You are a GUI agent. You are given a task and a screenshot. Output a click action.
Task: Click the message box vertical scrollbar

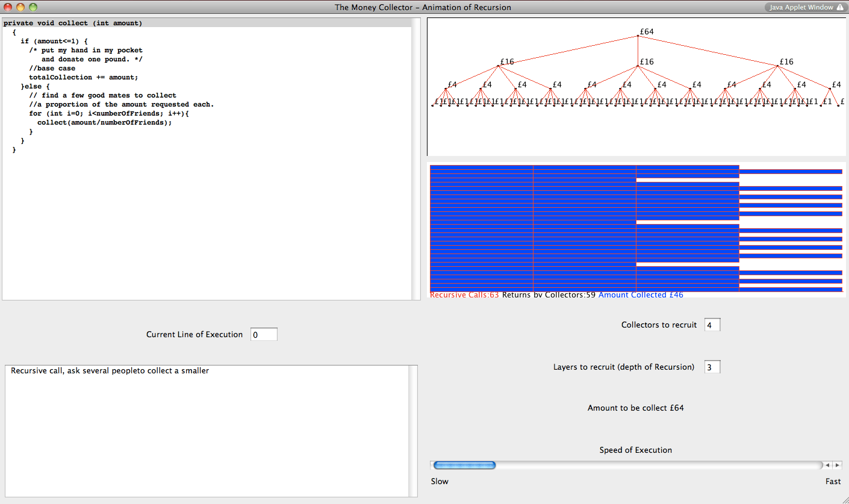coord(412,431)
